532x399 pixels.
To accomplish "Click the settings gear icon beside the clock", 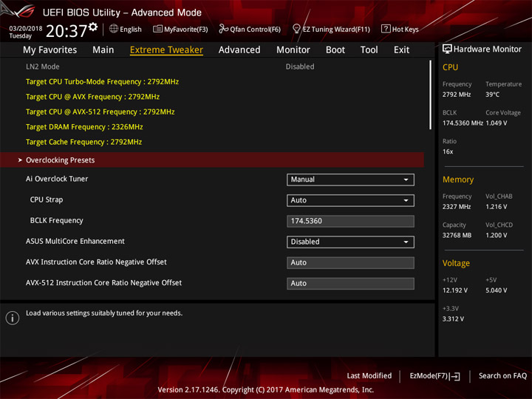I will pyautogui.click(x=93, y=27).
